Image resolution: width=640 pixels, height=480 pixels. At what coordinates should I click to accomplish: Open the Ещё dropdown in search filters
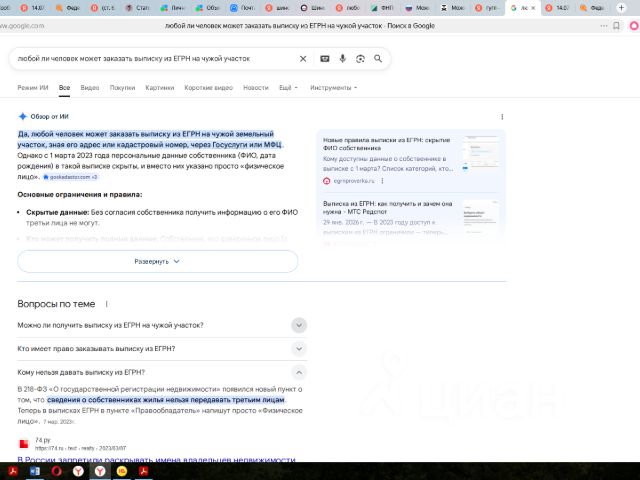[x=288, y=88]
